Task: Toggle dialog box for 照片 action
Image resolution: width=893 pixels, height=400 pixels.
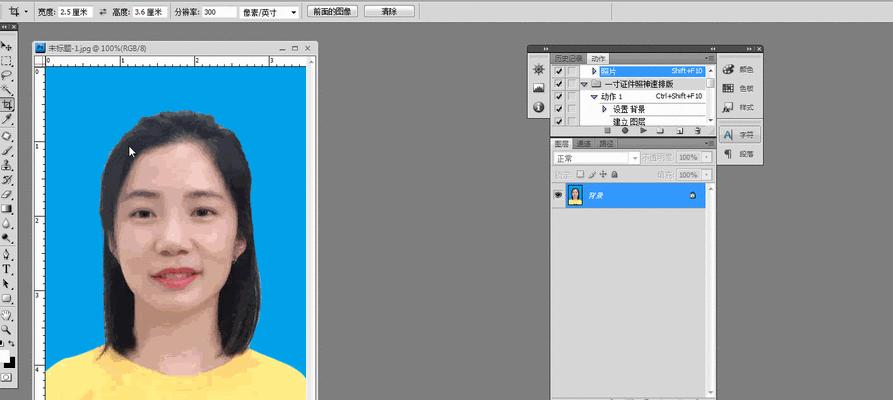Action: coord(572,71)
